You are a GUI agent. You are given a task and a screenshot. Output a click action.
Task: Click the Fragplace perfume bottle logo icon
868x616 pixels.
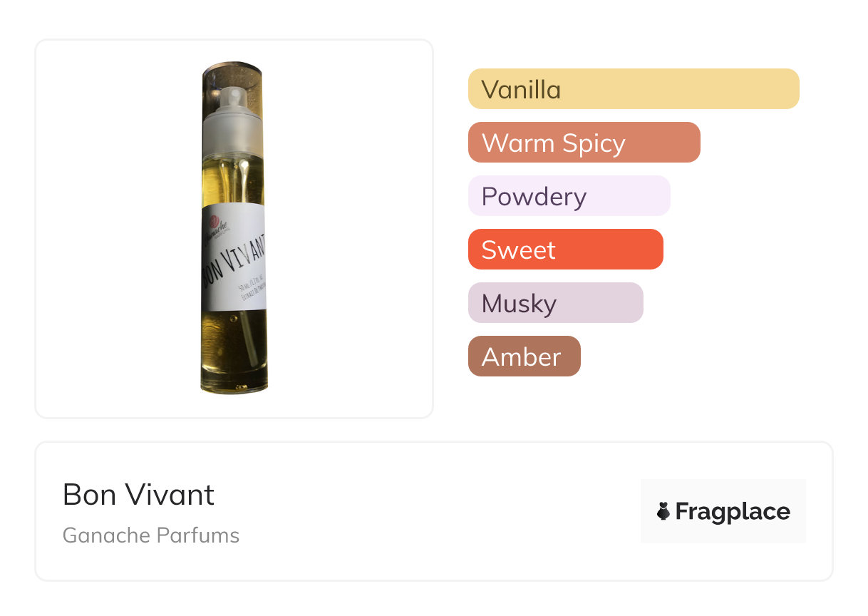[663, 511]
